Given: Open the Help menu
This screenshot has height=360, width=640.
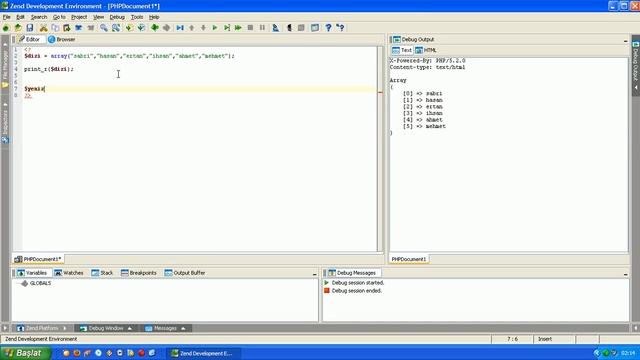Looking at the screenshot, I should [154, 17].
